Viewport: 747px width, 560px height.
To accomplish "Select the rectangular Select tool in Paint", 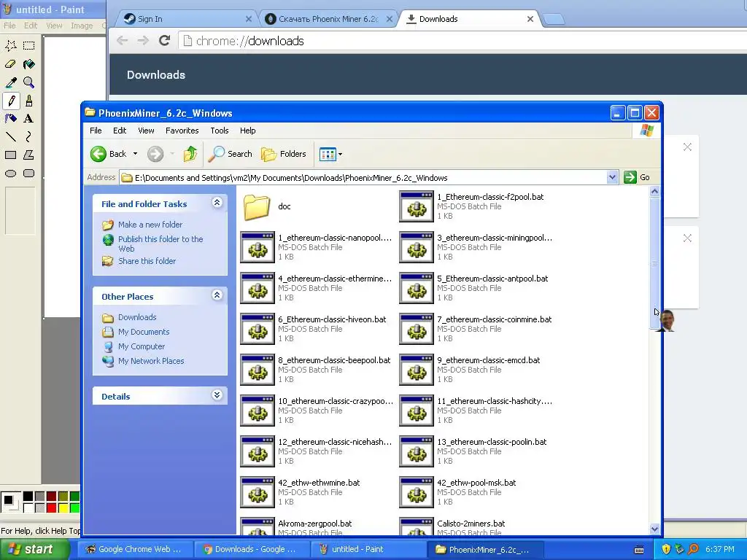I will point(29,46).
